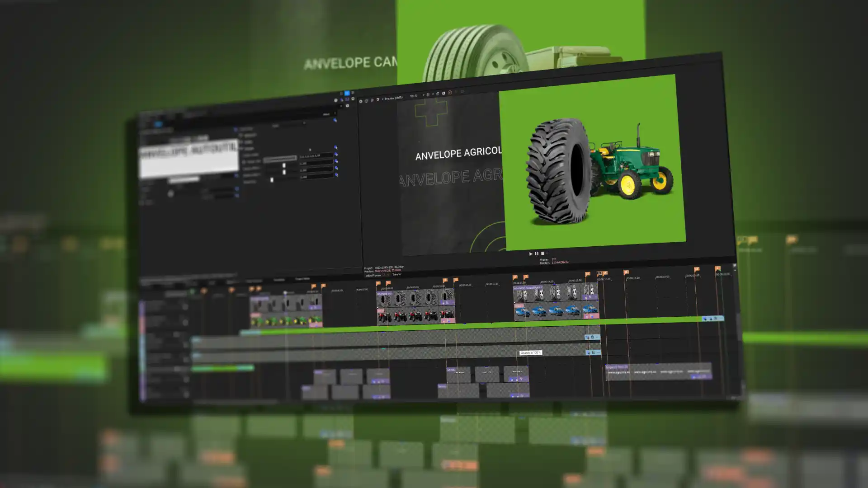Screen dimensions: 868x488
Task: Click orange marker above off-road tire clip start
Action: pos(378,284)
